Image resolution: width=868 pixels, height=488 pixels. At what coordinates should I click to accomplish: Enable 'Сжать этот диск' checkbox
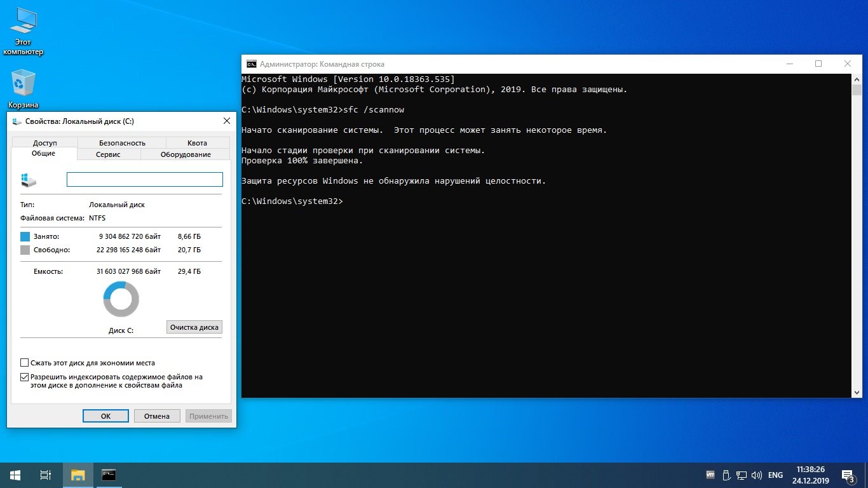pyautogui.click(x=25, y=363)
